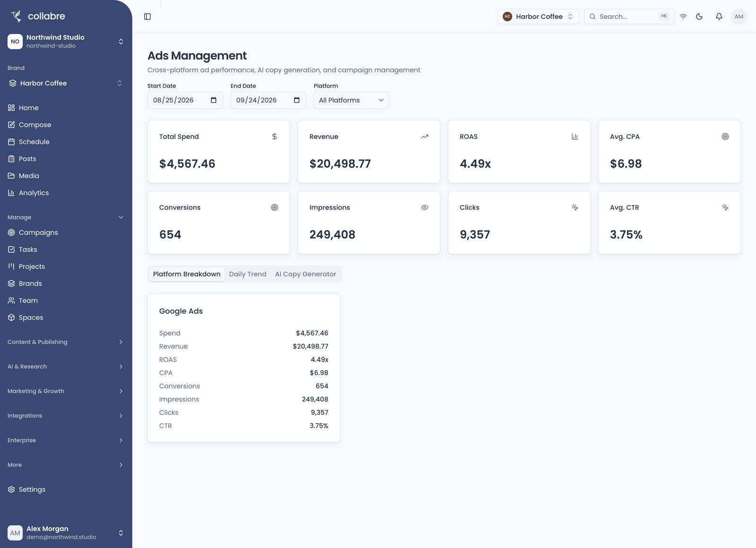
Task: Switch to the Daily Trend tab
Action: coord(248,274)
